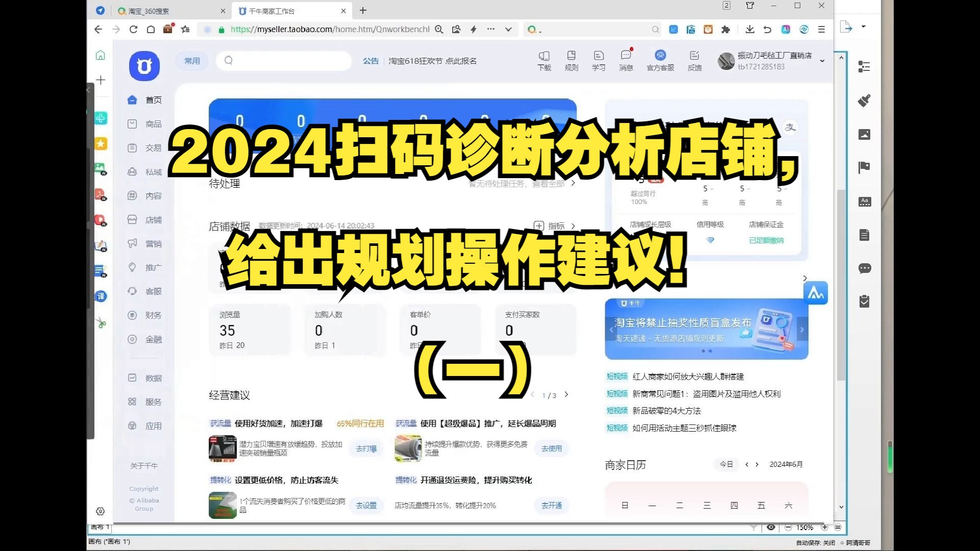Click the extensions puzzle icon
The height and width of the screenshot is (551, 980).
[725, 30]
